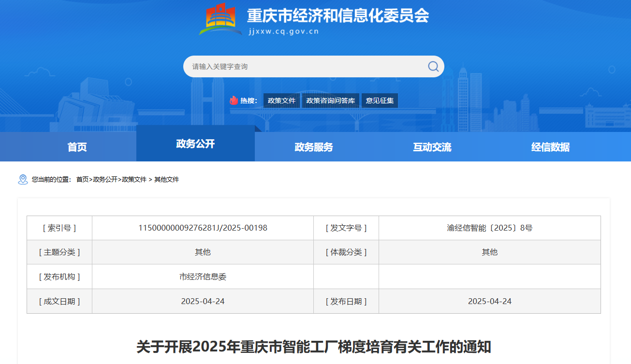
Task: Open the 政策文件 hot search tag
Action: 281,101
